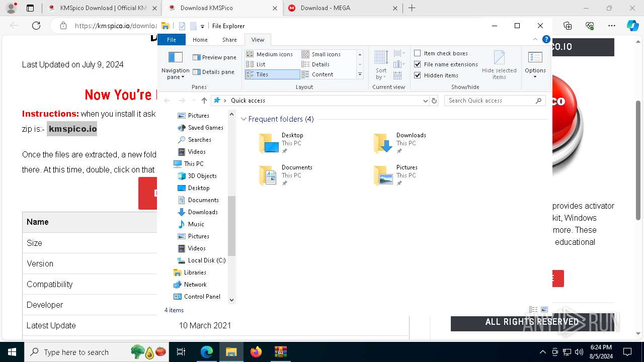The width and height of the screenshot is (644, 362).
Task: Open WinRAR from the taskbar
Action: click(280, 352)
